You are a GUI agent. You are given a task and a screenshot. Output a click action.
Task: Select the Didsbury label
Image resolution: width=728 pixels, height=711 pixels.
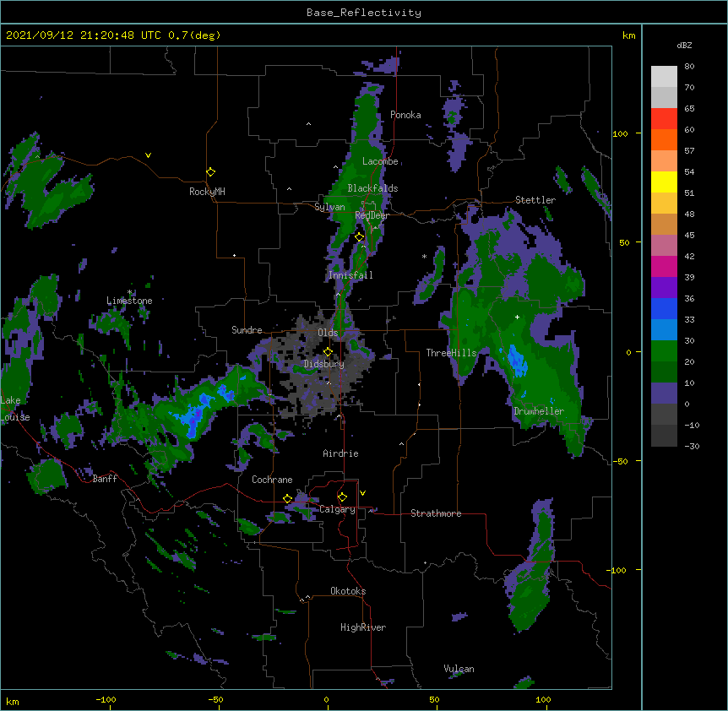click(x=324, y=364)
